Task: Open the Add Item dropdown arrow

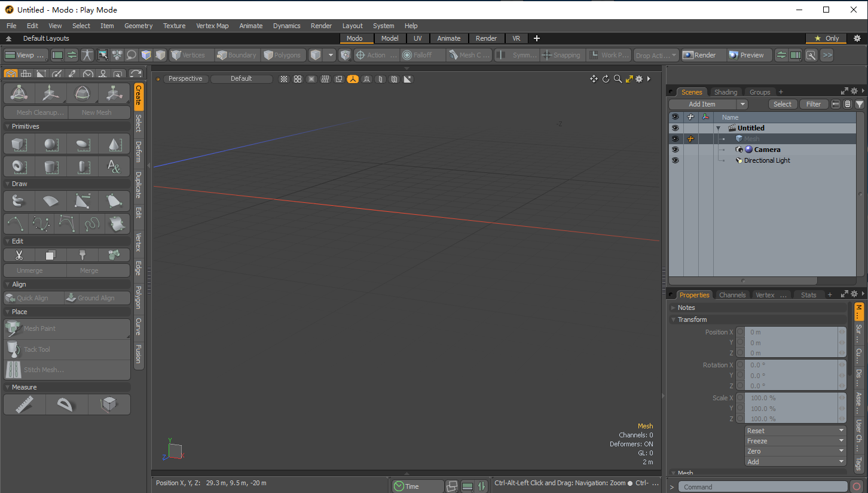Action: click(742, 104)
